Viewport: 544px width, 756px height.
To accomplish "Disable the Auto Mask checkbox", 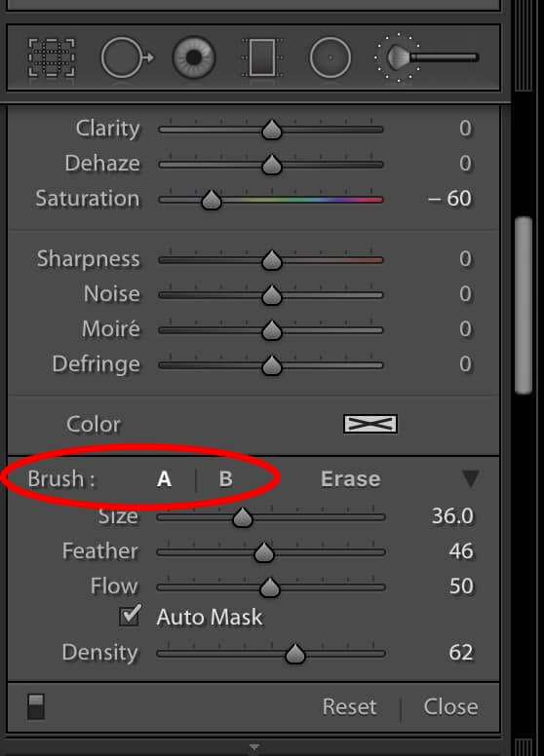I will click(130, 616).
